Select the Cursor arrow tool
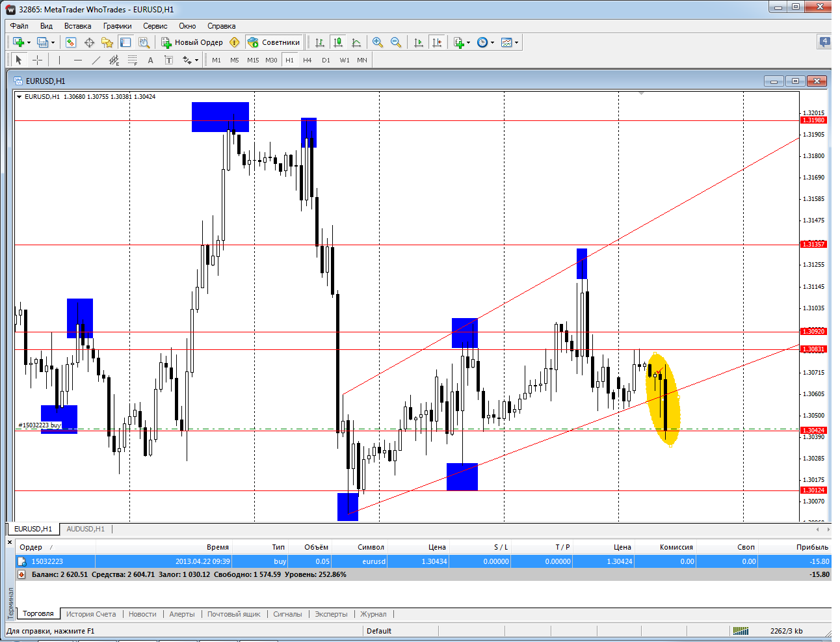Viewport: 840px width, 642px height. (x=19, y=60)
